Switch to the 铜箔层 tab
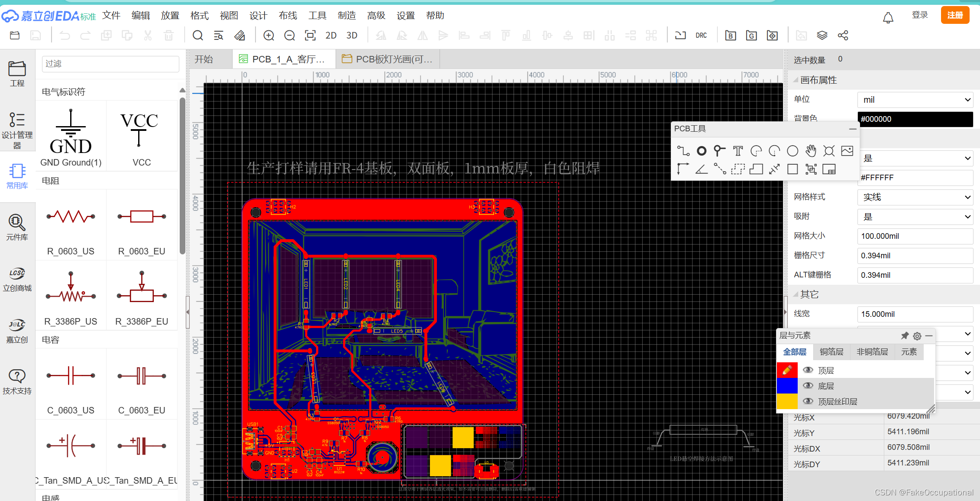Viewport: 980px width, 501px height. click(831, 352)
